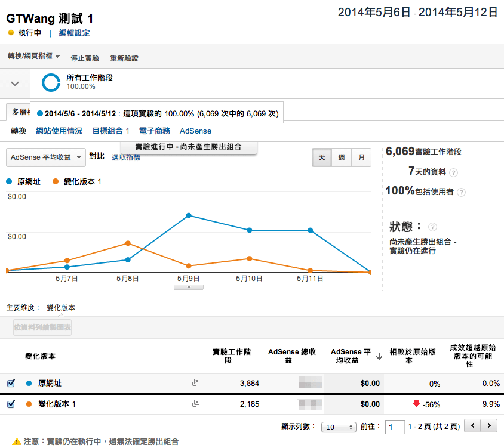504x448 pixels.
Task: Expand the 顯示列數 rows selector
Action: pos(337,427)
